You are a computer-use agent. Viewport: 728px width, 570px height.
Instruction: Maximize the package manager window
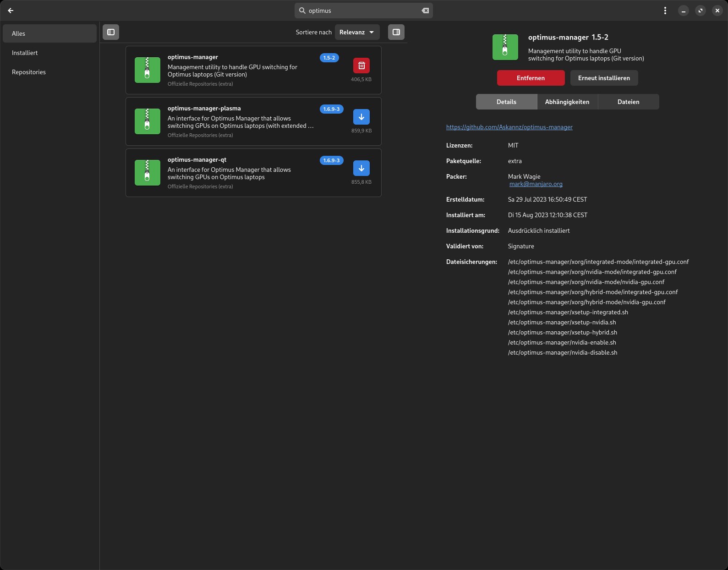(700, 11)
